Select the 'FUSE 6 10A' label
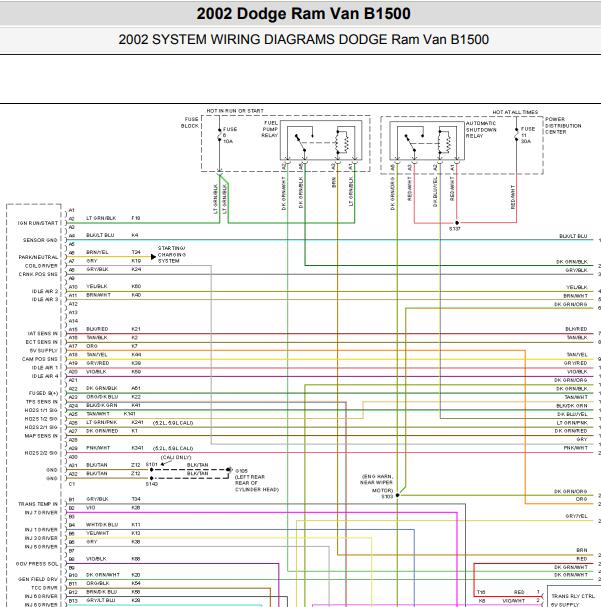 pos(230,135)
